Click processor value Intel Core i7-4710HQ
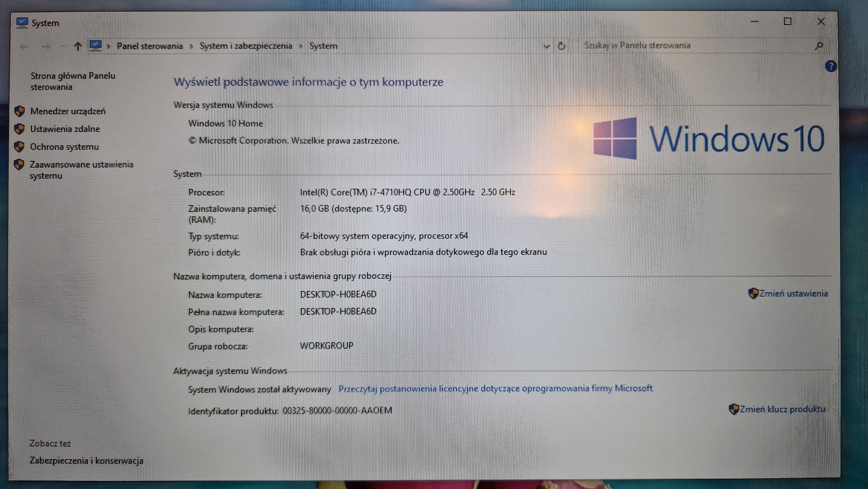Image resolution: width=868 pixels, height=489 pixels. click(x=407, y=192)
